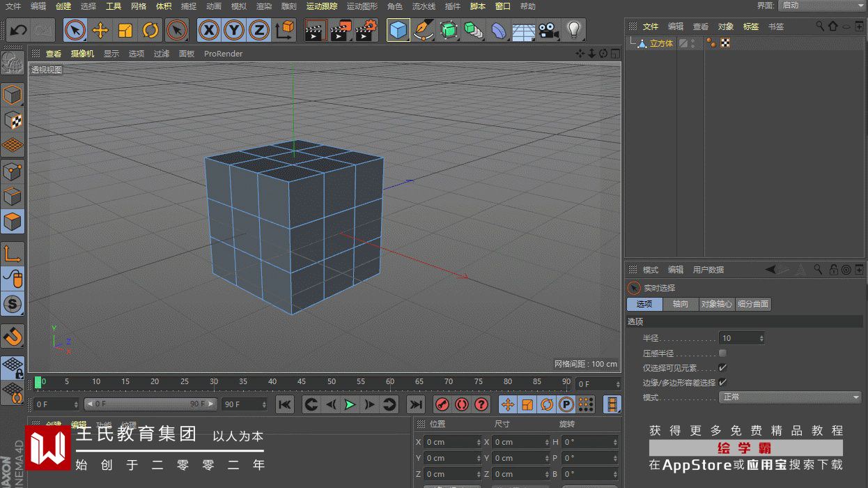
Task: Select the Rotate tool
Action: (x=150, y=31)
